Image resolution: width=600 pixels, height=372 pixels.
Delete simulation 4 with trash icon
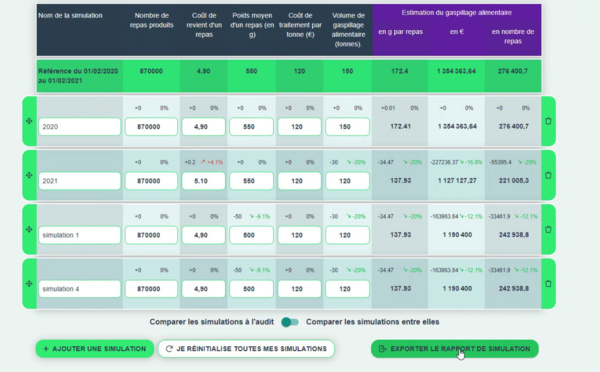(x=548, y=284)
